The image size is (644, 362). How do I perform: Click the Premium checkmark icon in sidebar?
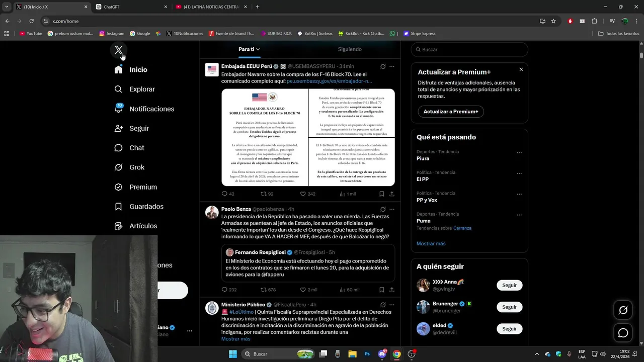click(x=118, y=187)
